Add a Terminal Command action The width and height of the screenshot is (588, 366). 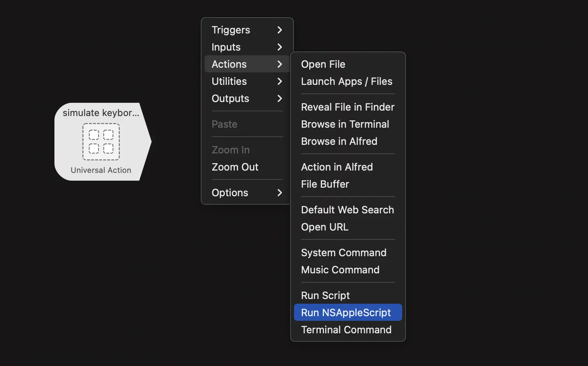(x=348, y=330)
